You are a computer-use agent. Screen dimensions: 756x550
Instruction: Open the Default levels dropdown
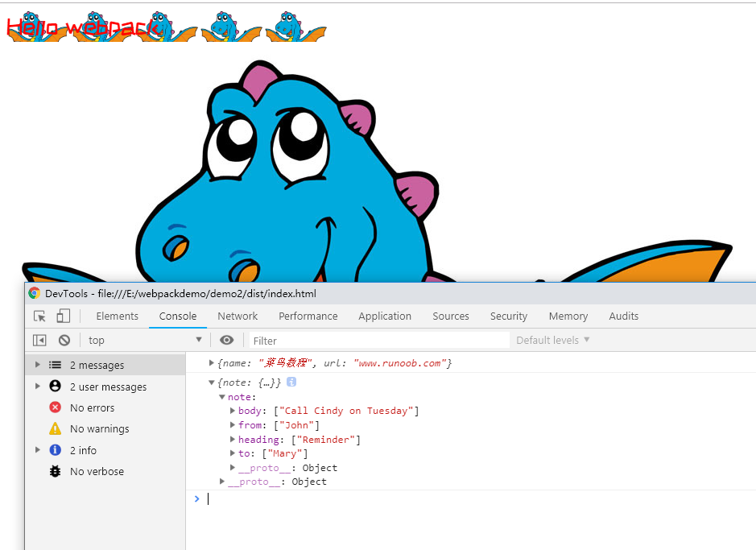(x=553, y=341)
